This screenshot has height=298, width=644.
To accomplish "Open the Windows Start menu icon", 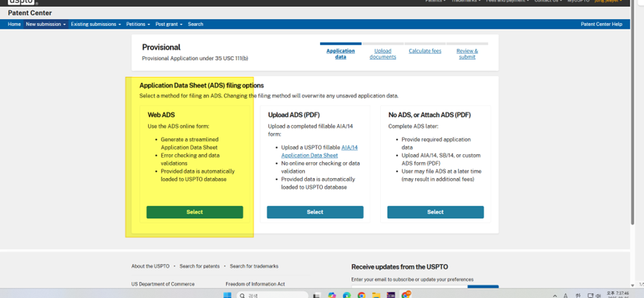I will click(227, 295).
